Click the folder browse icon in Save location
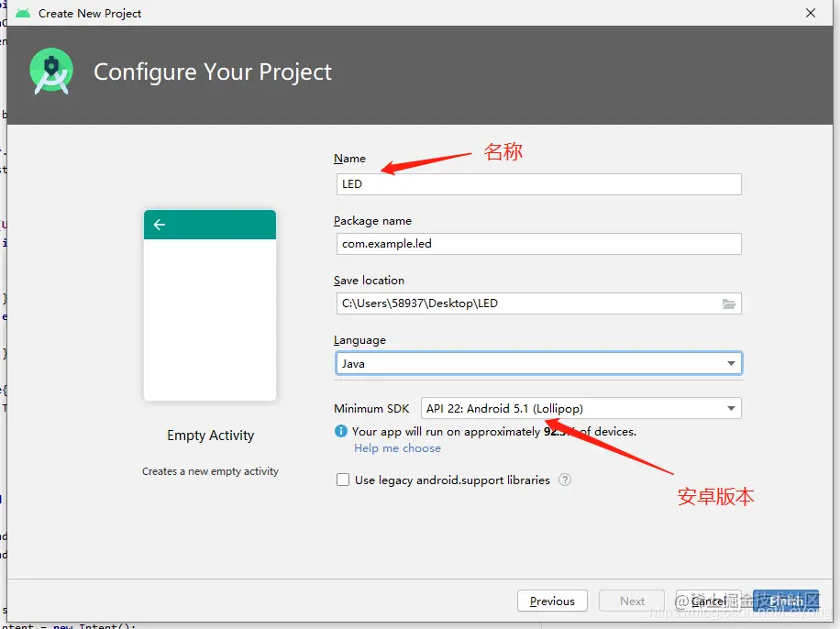This screenshot has width=840, height=629. 728,303
